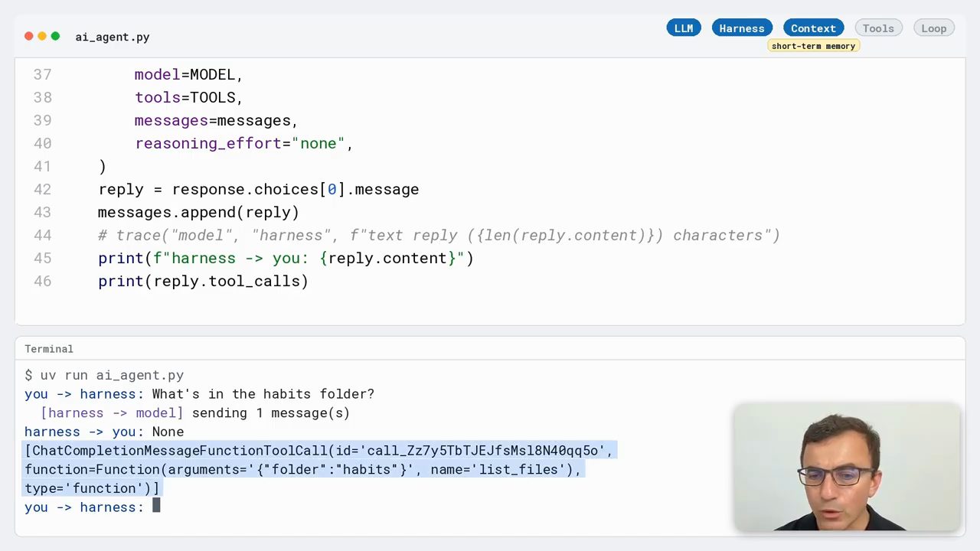Viewport: 980px width, 551px height.
Task: Click the short-term memory label
Action: coord(813,46)
